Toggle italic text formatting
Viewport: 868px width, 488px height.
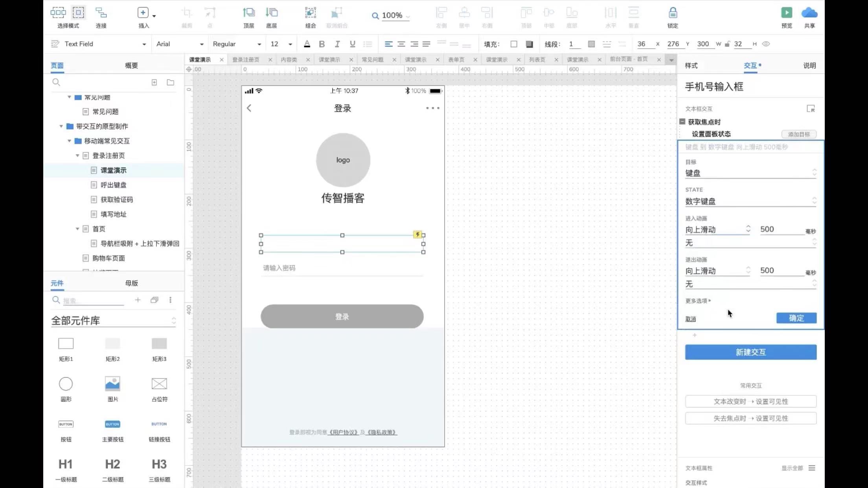click(x=337, y=44)
